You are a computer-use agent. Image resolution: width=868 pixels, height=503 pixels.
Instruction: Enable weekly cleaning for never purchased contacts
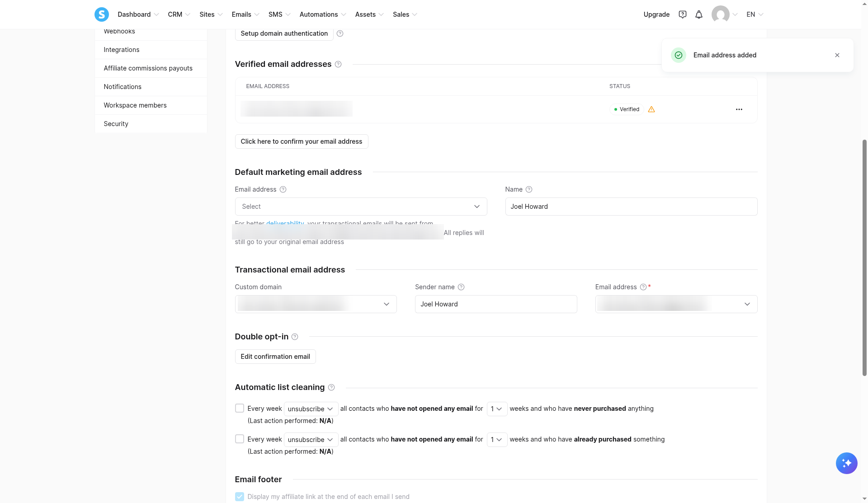point(240,408)
